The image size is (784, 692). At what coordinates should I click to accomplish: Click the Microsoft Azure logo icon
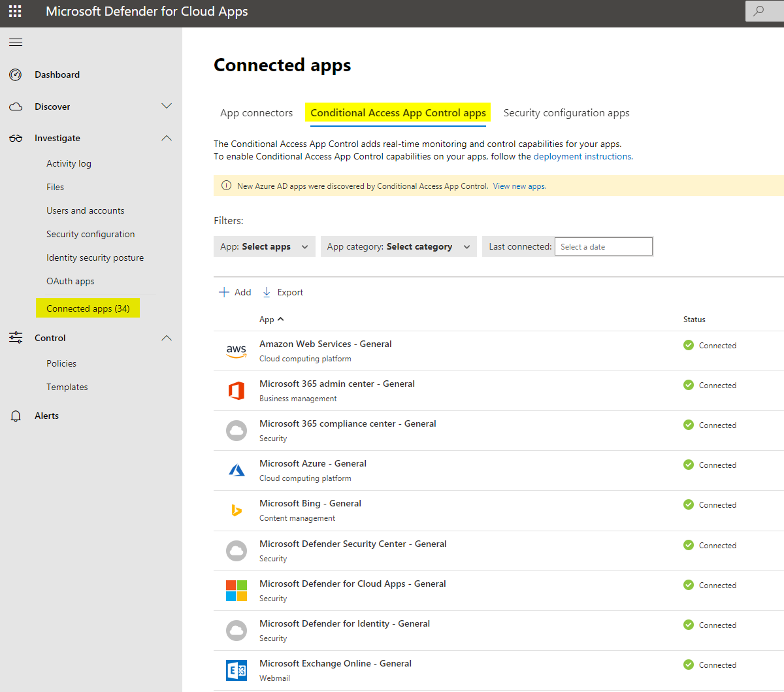(237, 470)
